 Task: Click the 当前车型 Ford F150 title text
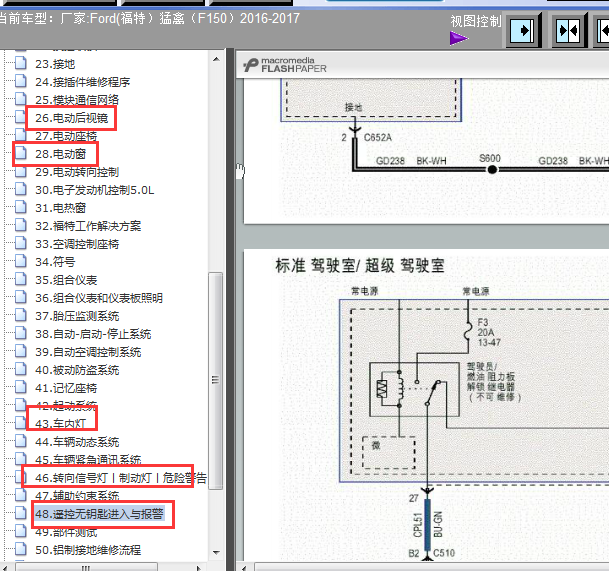(x=149, y=18)
